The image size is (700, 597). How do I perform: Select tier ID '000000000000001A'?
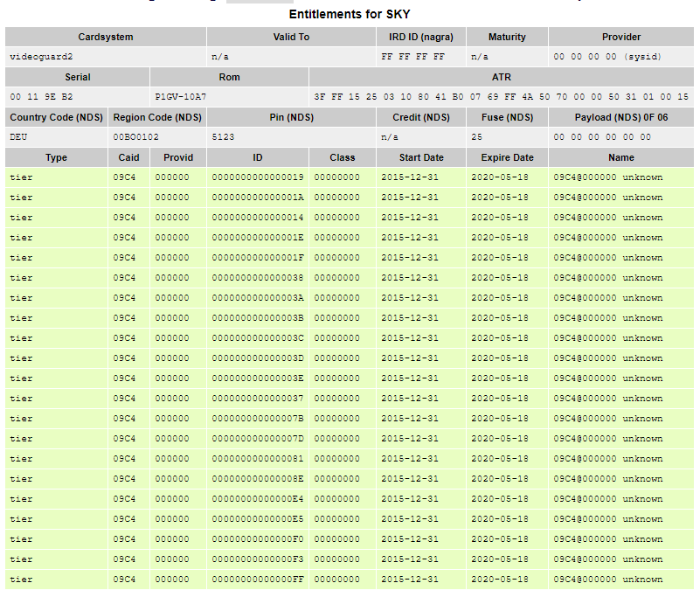pyautogui.click(x=258, y=198)
